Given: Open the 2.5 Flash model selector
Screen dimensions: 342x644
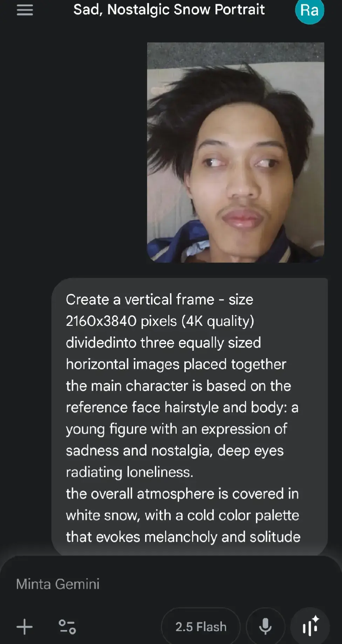Looking at the screenshot, I should (x=201, y=626).
